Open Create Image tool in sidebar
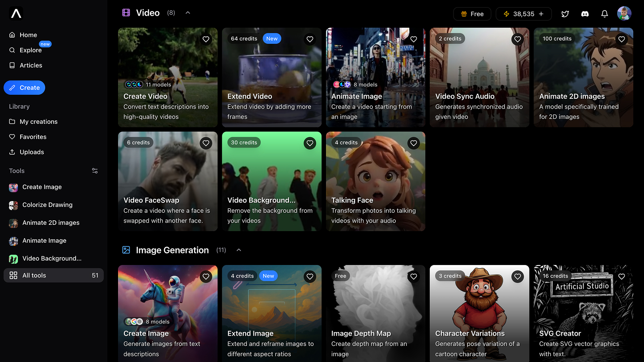Screen dimensions: 644x362 coord(54,187)
